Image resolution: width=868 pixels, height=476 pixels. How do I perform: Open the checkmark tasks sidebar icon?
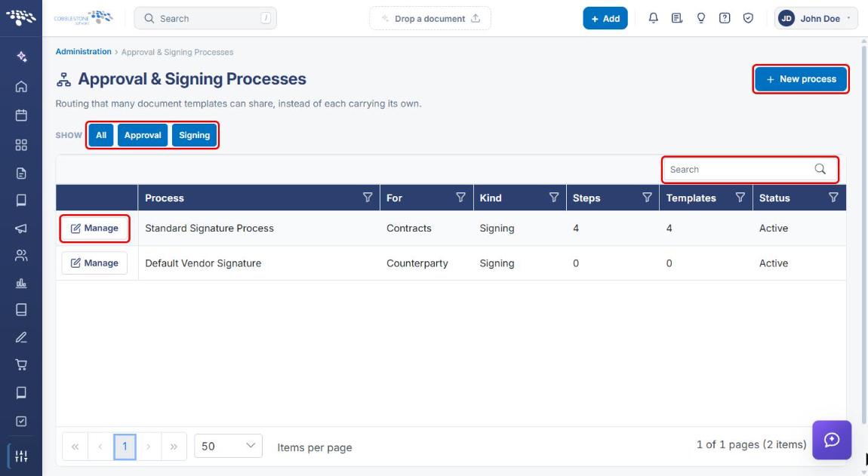[x=21, y=421]
